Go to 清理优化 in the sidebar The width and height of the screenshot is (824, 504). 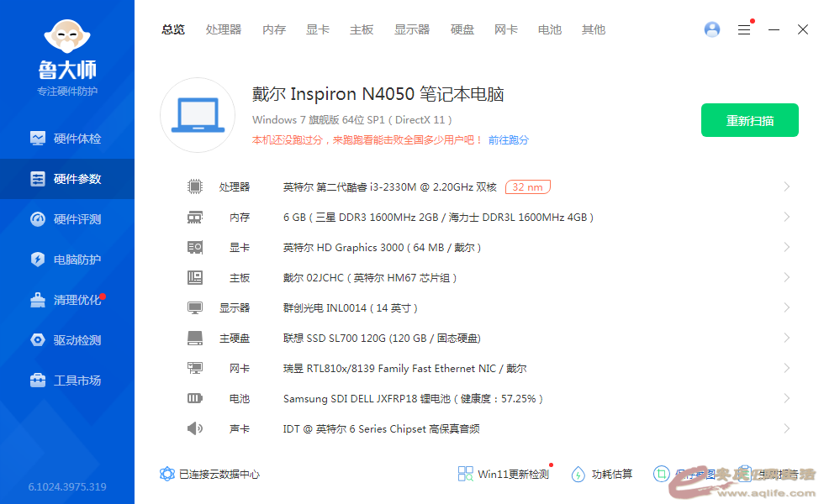pyautogui.click(x=67, y=300)
